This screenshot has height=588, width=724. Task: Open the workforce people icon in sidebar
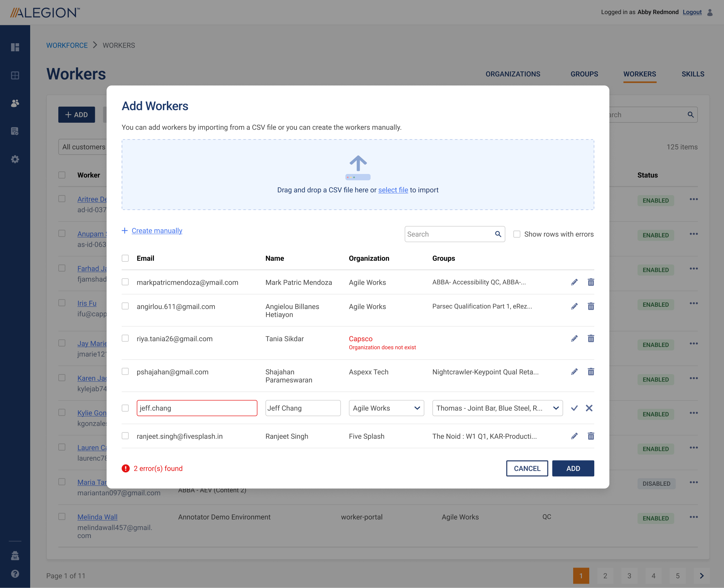(x=15, y=103)
